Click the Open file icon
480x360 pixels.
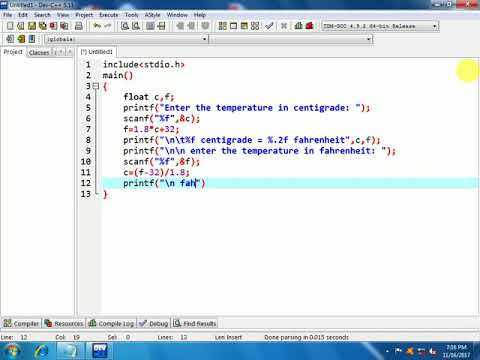[21, 26]
